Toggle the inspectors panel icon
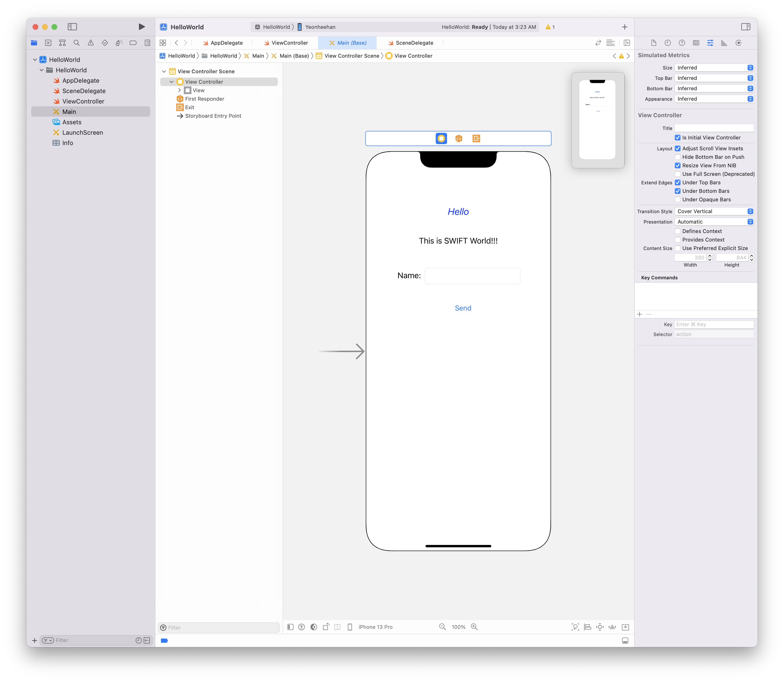 point(745,27)
